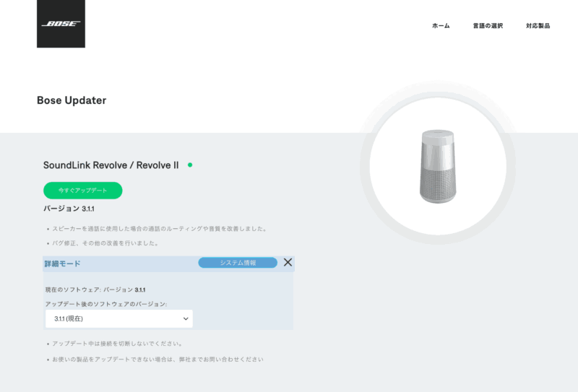The height and width of the screenshot is (392, 578).
Task: Open the ホーム menu item
Action: coord(441,26)
